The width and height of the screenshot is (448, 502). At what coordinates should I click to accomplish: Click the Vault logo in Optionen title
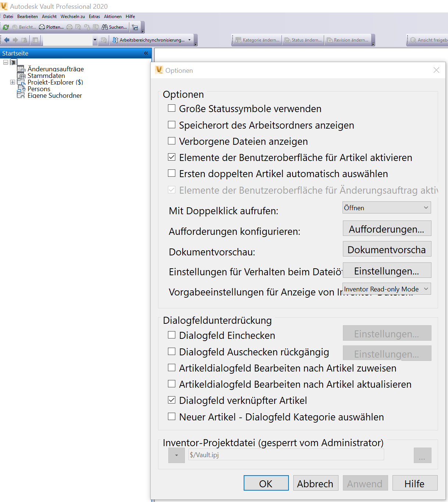pyautogui.click(x=159, y=70)
